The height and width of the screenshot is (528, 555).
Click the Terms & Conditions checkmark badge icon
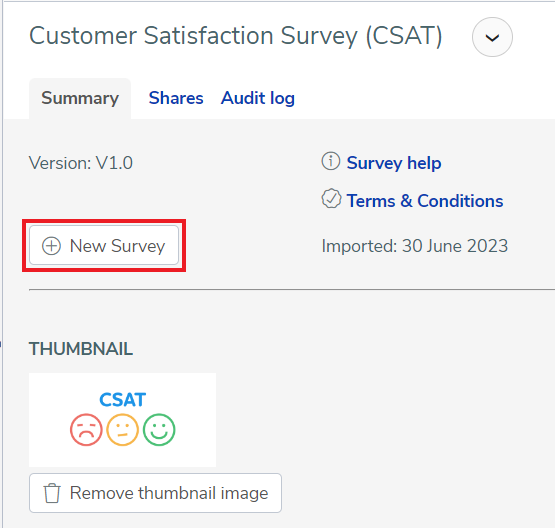coord(331,199)
